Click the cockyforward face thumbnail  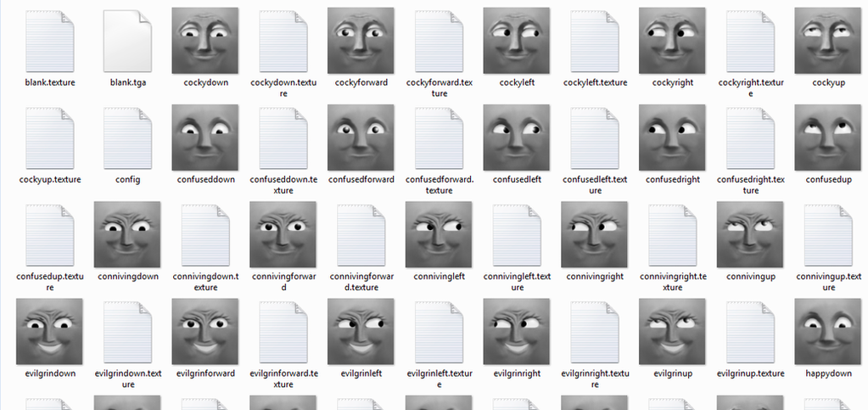pos(361,41)
